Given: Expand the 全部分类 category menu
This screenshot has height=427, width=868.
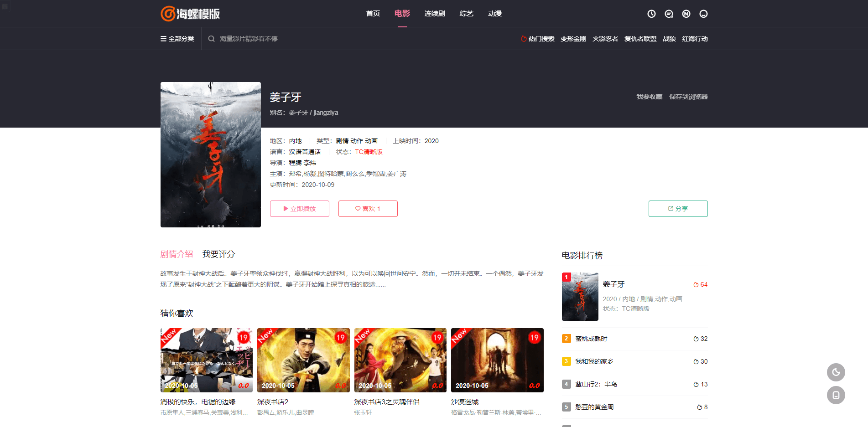Looking at the screenshot, I should [x=177, y=39].
